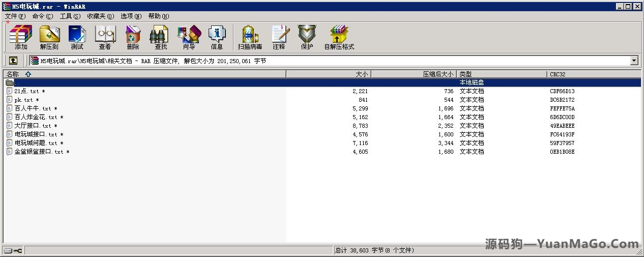The image size is (644, 257).
Task: Open the 文件 (File) menu
Action: point(15,16)
